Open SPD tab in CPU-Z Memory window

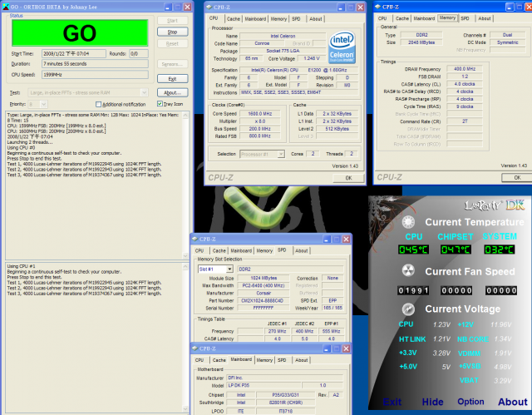tap(465, 18)
